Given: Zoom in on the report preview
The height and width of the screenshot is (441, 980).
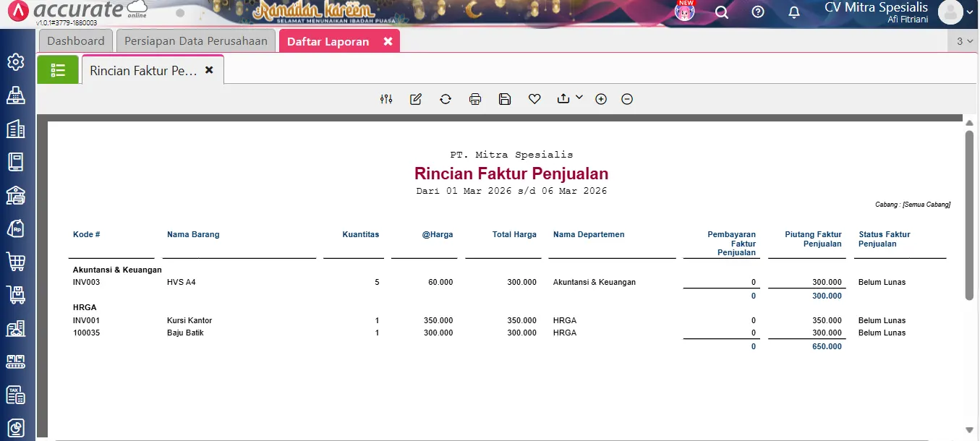Looking at the screenshot, I should click(x=601, y=98).
